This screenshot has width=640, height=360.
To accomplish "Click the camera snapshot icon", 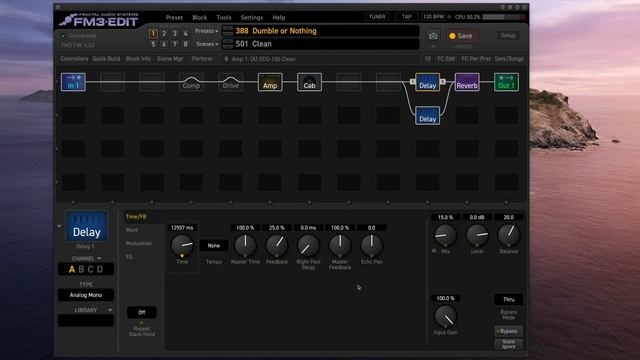I will click(433, 36).
